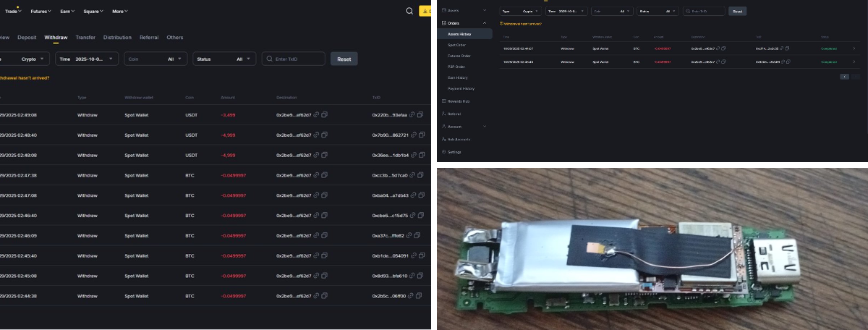Open explorer link for TxID 0x8d93...bfa610
This screenshot has width=868, height=330.
412,276
